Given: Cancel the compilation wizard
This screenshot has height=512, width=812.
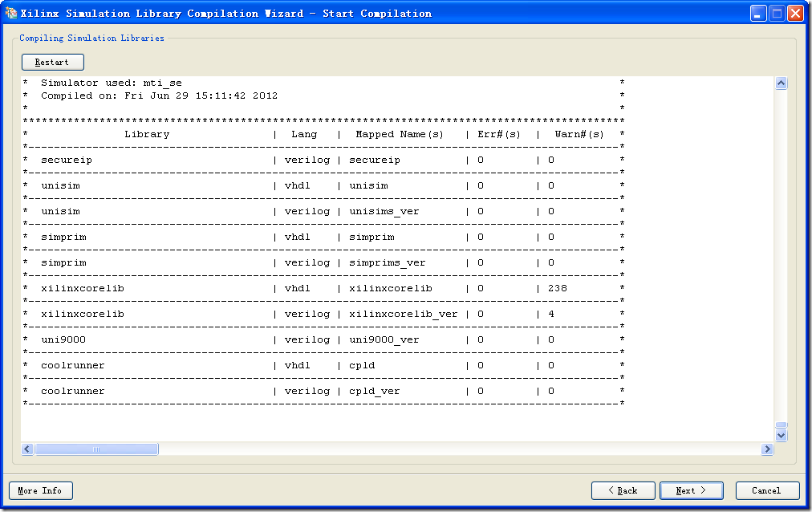Looking at the screenshot, I should coord(766,490).
